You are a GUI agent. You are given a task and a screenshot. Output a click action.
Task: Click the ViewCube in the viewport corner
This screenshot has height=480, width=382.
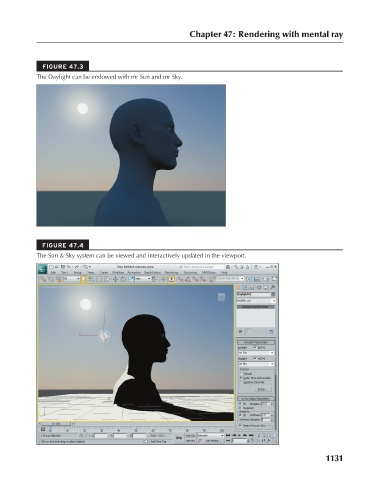pos(221,297)
